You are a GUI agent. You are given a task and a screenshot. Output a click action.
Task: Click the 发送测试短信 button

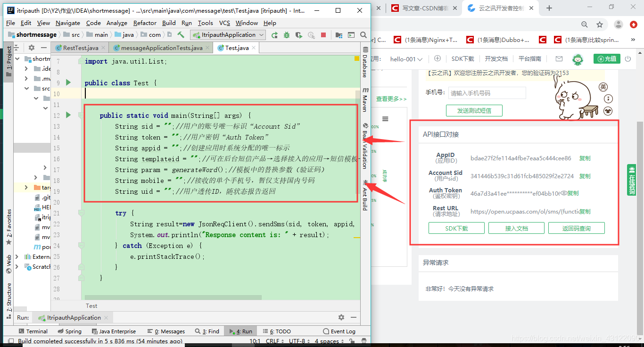(x=474, y=110)
